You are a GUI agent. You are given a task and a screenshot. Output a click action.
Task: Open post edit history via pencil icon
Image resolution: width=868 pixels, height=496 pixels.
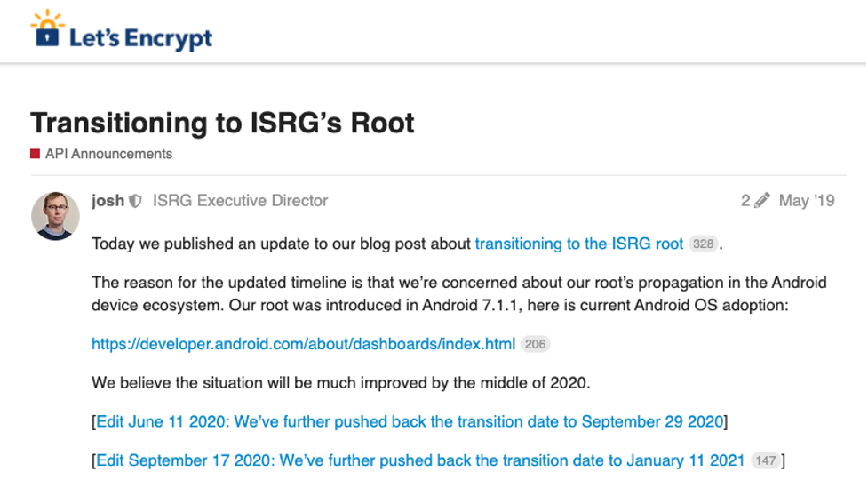(x=762, y=200)
